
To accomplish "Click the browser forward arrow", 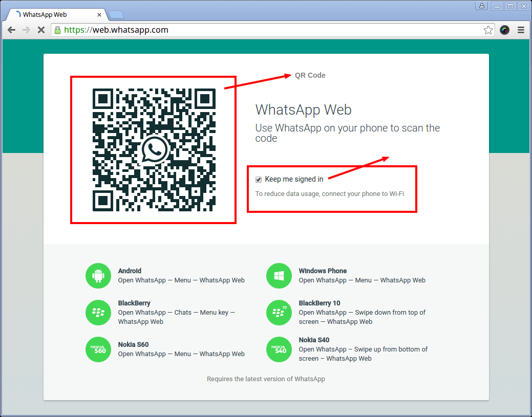I will tap(26, 30).
